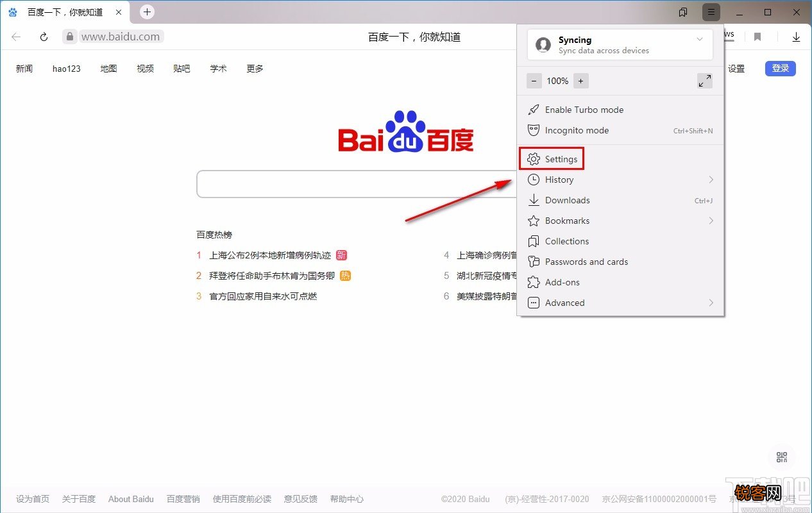Click the card icon beside Passwords
The width and height of the screenshot is (812, 513).
[533, 262]
